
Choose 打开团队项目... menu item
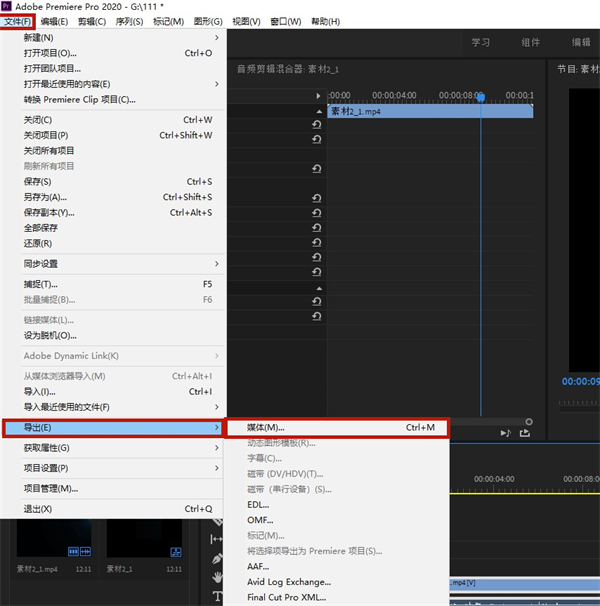point(113,69)
